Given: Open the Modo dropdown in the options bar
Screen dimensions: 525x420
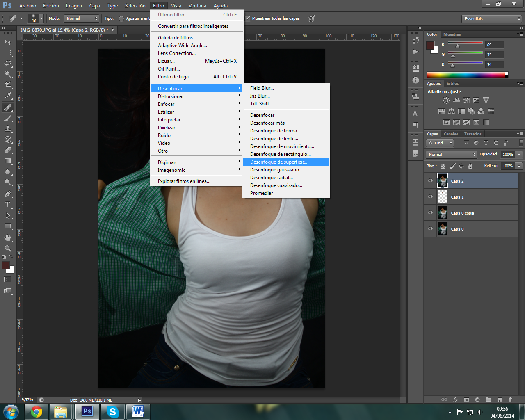Looking at the screenshot, I should pyautogui.click(x=80, y=18).
